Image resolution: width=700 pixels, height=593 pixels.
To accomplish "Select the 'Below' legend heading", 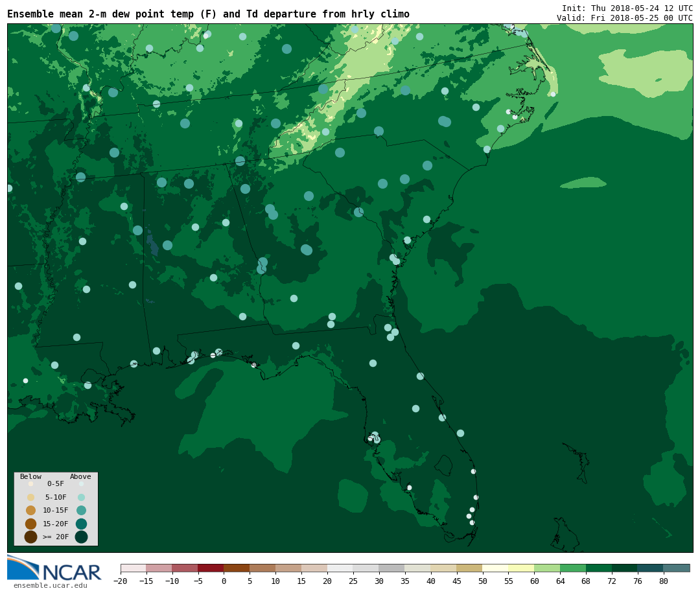I will tap(31, 476).
